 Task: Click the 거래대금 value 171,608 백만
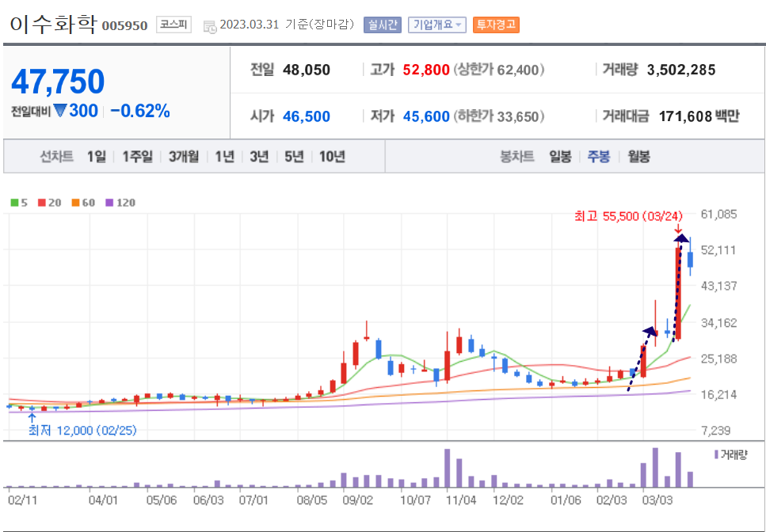pos(699,116)
